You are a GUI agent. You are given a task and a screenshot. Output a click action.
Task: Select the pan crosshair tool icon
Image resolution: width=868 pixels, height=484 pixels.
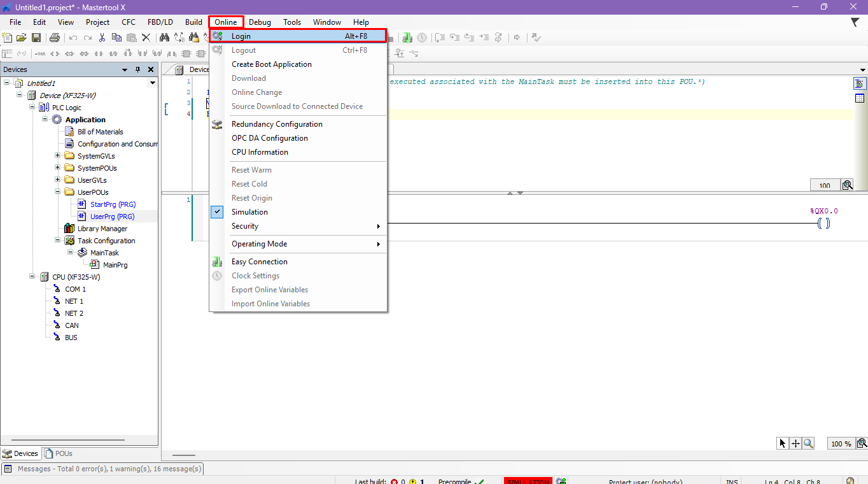(x=795, y=443)
